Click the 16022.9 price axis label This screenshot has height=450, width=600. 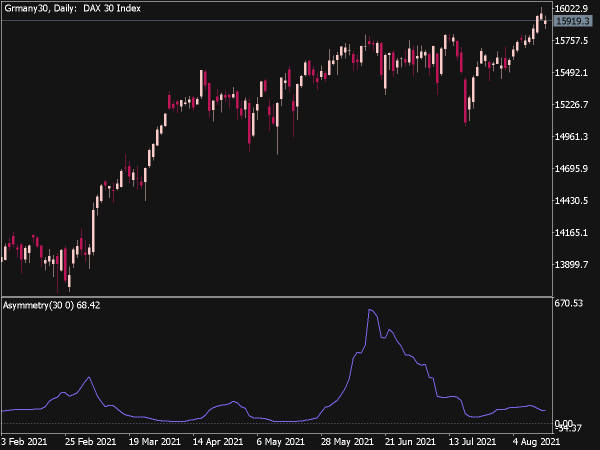pos(571,9)
